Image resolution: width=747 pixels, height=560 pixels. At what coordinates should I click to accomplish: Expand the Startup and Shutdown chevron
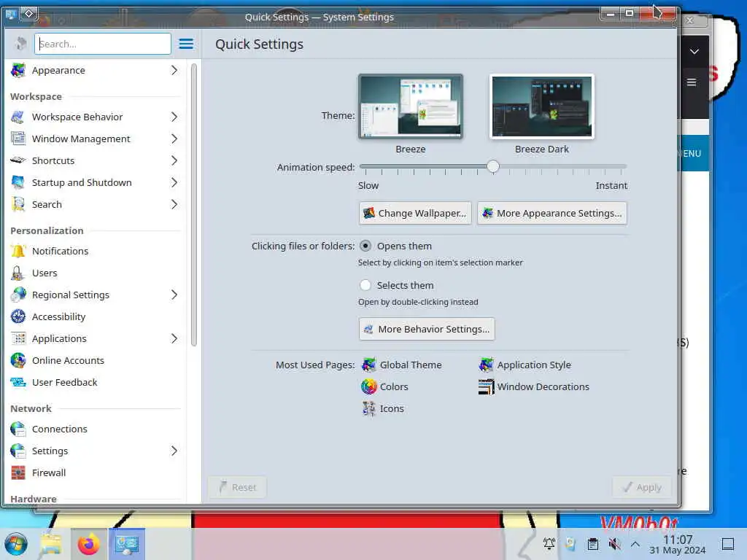tap(174, 182)
